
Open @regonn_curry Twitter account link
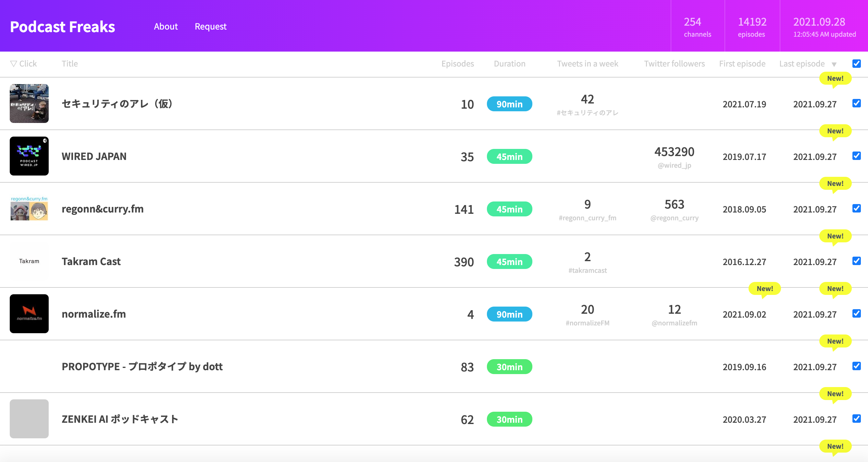(x=674, y=218)
